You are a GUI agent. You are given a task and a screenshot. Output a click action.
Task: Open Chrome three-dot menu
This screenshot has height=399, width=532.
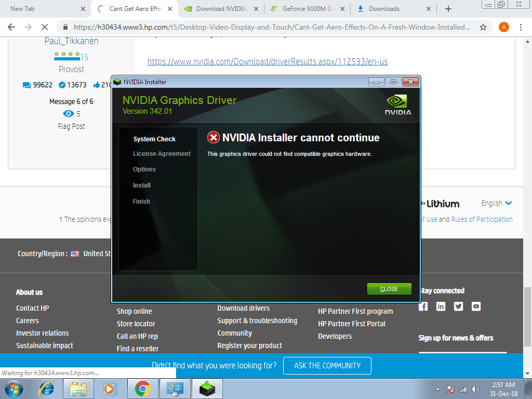[521, 27]
